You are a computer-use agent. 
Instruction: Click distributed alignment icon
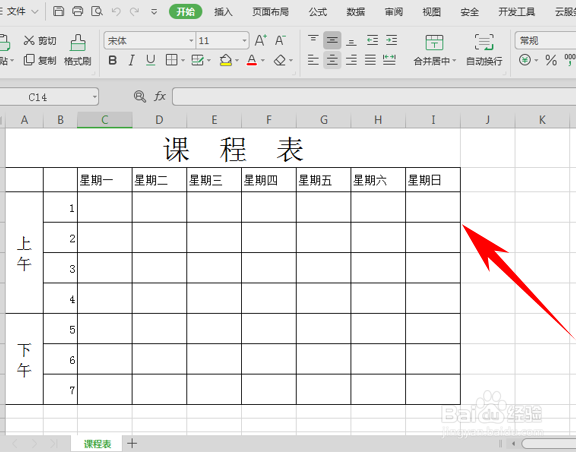pyautogui.click(x=389, y=60)
